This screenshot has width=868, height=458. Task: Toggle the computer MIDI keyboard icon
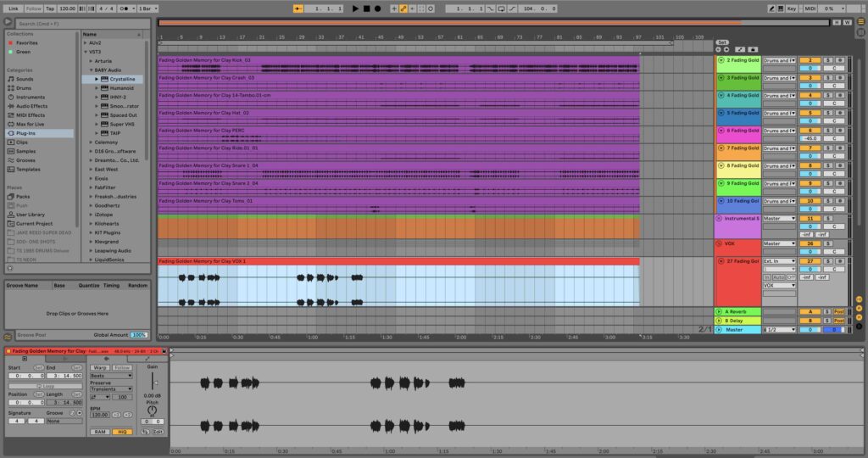click(x=781, y=8)
